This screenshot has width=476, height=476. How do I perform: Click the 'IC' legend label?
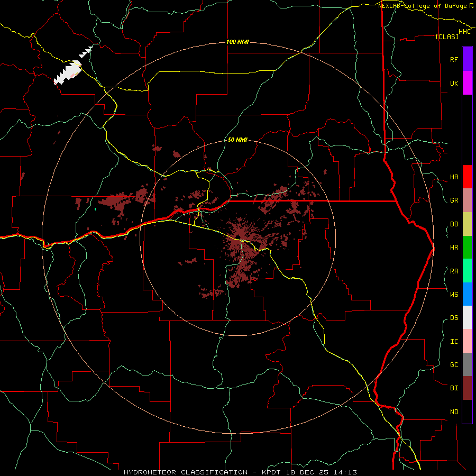tap(454, 341)
